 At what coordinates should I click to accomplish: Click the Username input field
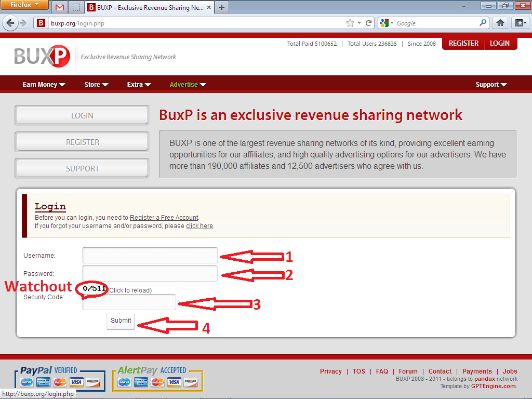click(150, 255)
